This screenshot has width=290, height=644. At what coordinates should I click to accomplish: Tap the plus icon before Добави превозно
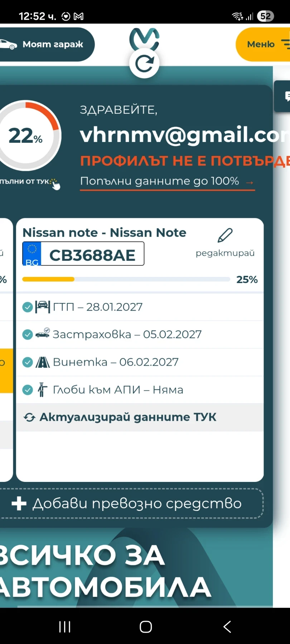[x=19, y=503]
